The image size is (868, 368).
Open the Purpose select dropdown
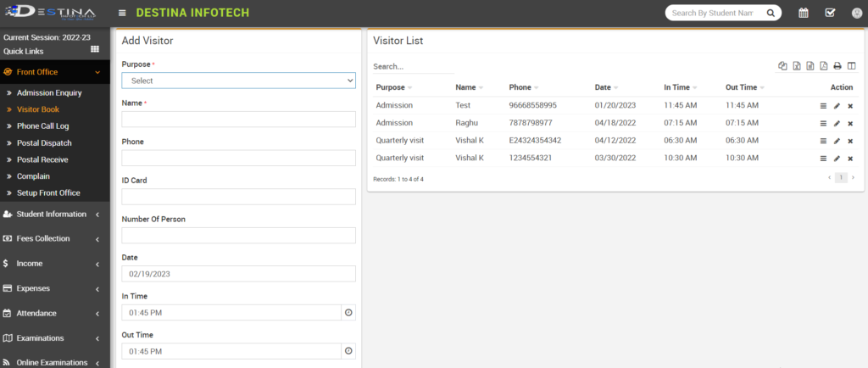coord(238,81)
